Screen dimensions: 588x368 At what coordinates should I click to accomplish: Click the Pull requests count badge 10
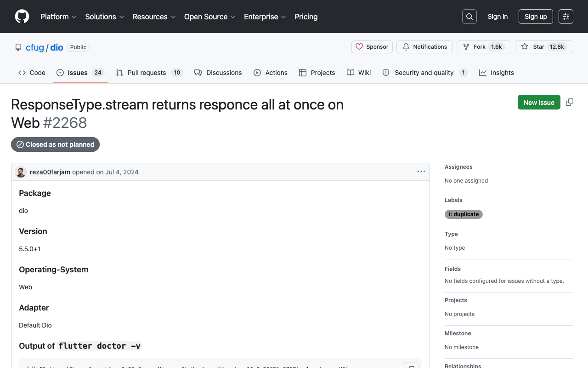(177, 73)
